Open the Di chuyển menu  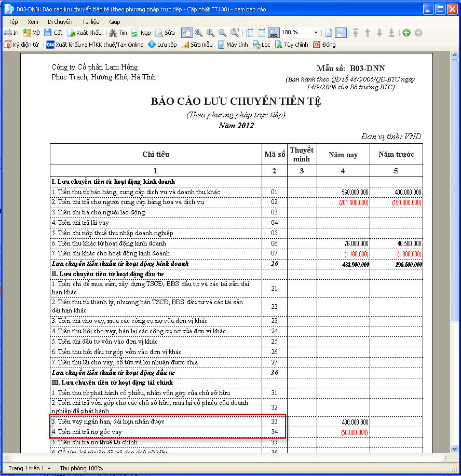60,22
